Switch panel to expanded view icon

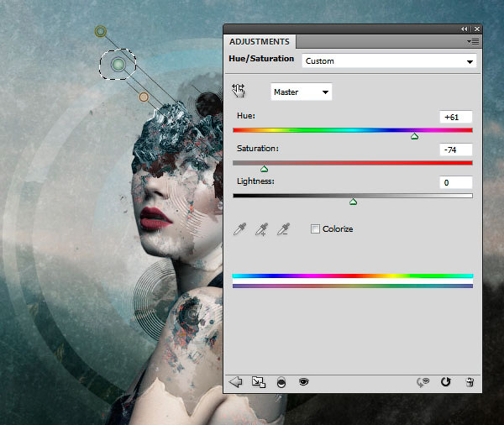[x=259, y=382]
